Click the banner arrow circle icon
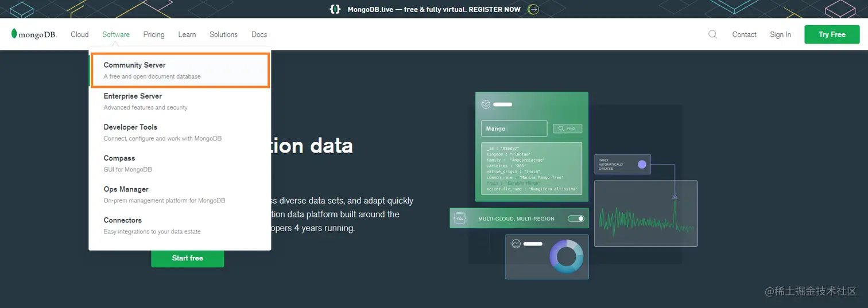 (x=533, y=9)
